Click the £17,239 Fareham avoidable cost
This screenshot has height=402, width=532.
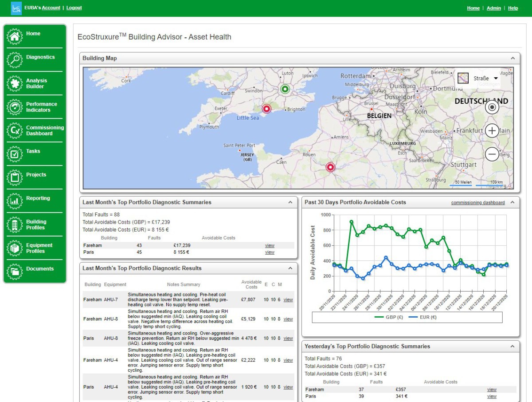click(x=182, y=245)
